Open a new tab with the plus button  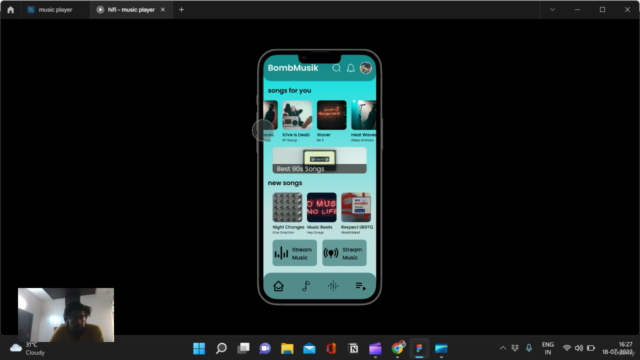point(181,9)
